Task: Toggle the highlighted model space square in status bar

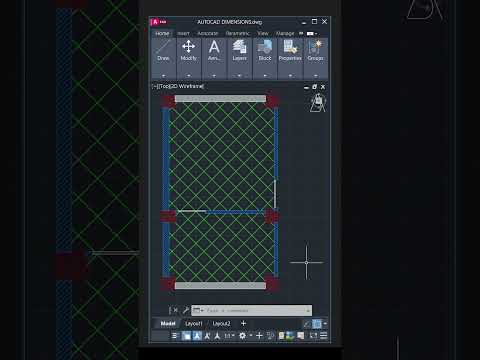Action: [x=186, y=336]
